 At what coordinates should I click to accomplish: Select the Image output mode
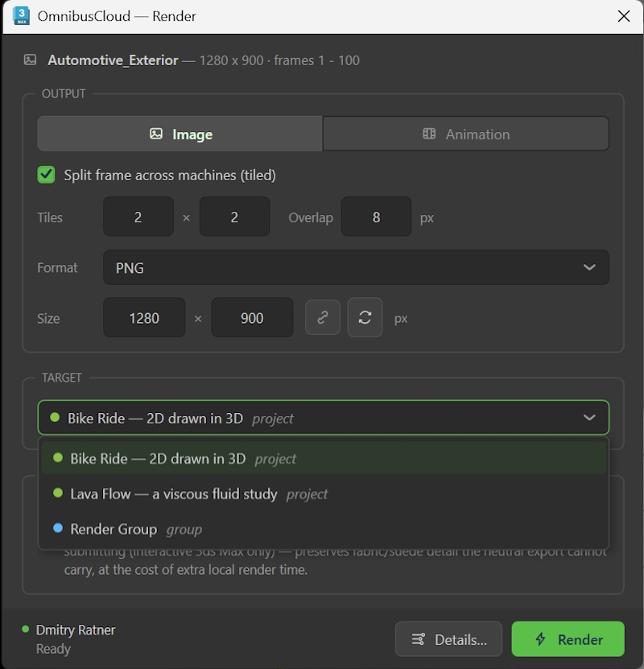[x=180, y=134]
